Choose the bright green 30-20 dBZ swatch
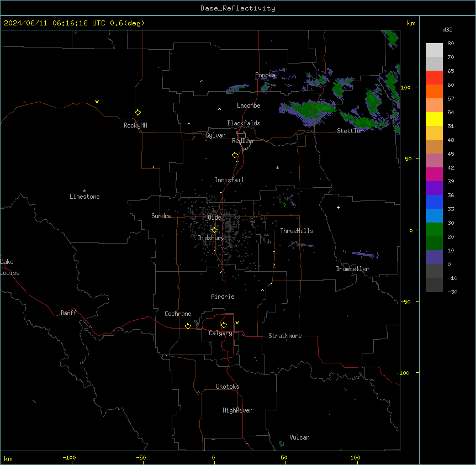The width and height of the screenshot is (476, 465). 434,230
